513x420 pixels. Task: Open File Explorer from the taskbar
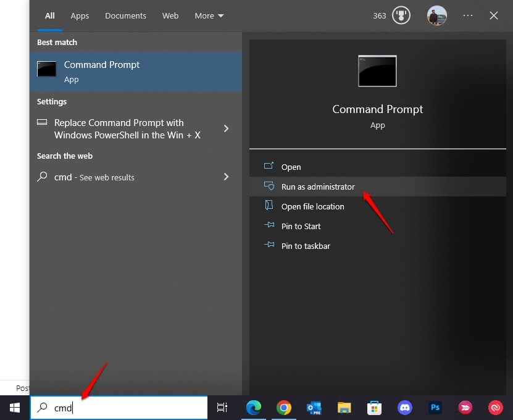(x=344, y=408)
